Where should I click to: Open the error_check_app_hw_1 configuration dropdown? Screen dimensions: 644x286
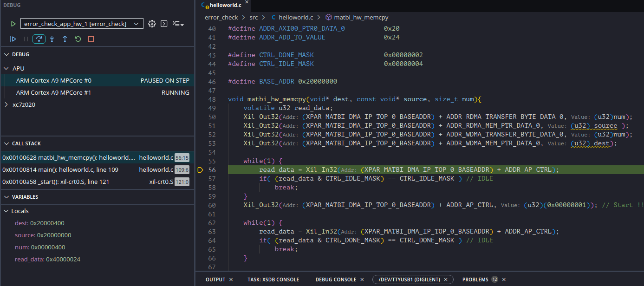click(82, 24)
